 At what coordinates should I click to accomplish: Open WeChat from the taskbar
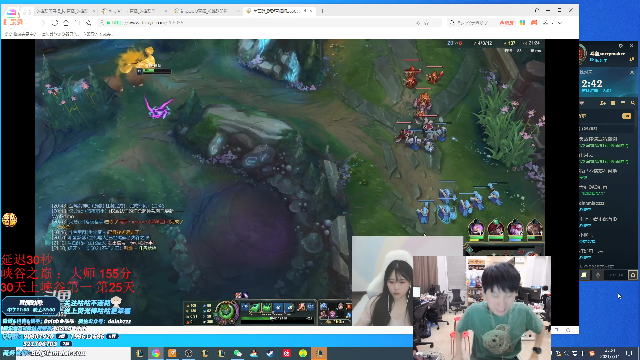238,353
